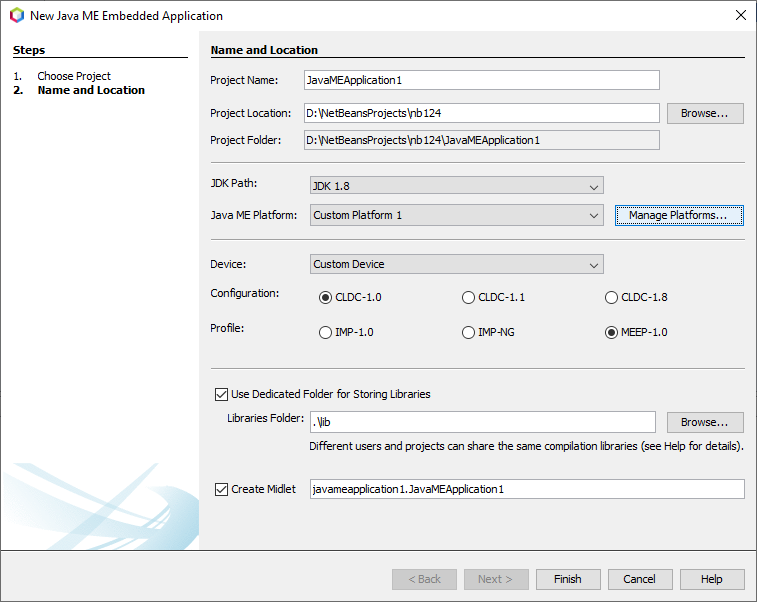Click the Project Folder field
The height and width of the screenshot is (602, 757).
click(x=482, y=140)
